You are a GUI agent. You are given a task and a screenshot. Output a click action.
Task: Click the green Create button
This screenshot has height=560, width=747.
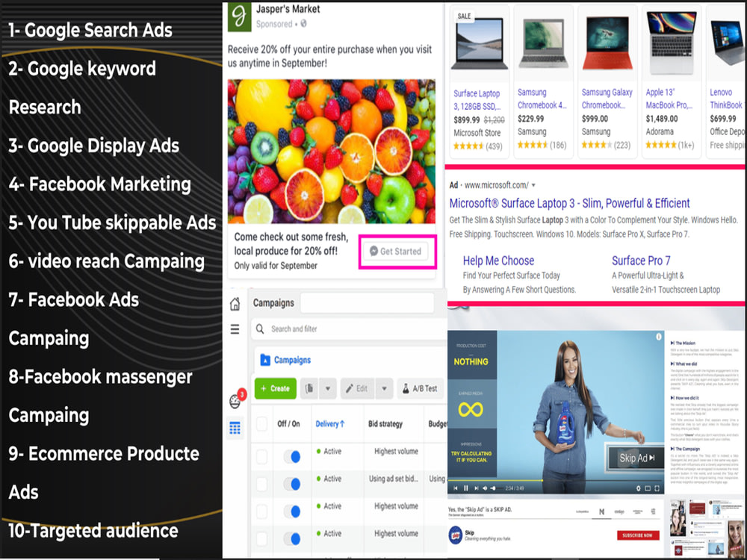click(x=276, y=388)
